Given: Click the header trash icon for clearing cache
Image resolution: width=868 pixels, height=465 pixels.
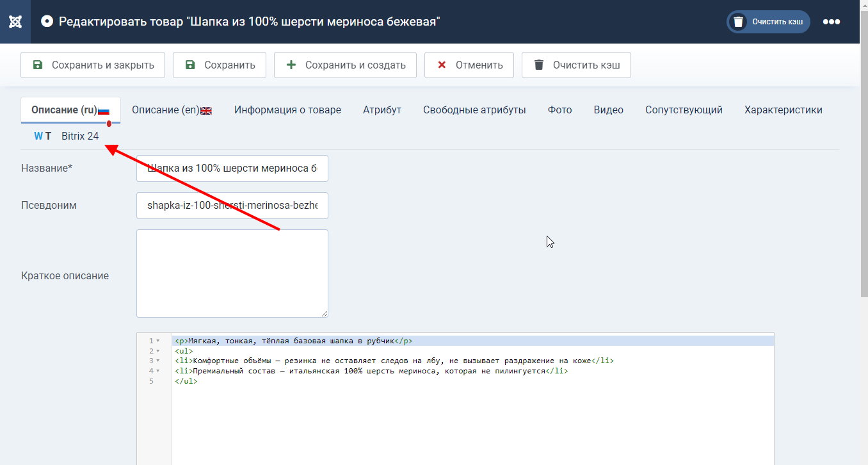Looking at the screenshot, I should point(738,22).
